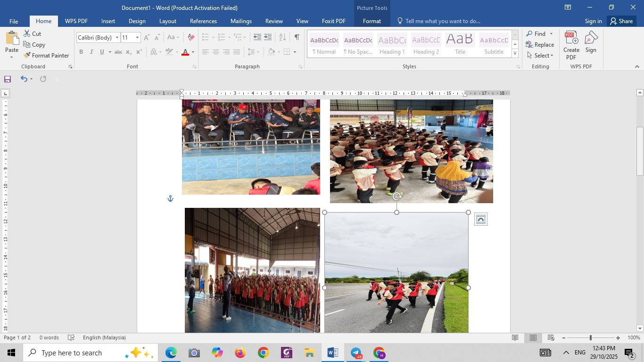Click the Show/Hide paragraph marks icon
Image resolution: width=644 pixels, height=362 pixels.
pos(297,37)
